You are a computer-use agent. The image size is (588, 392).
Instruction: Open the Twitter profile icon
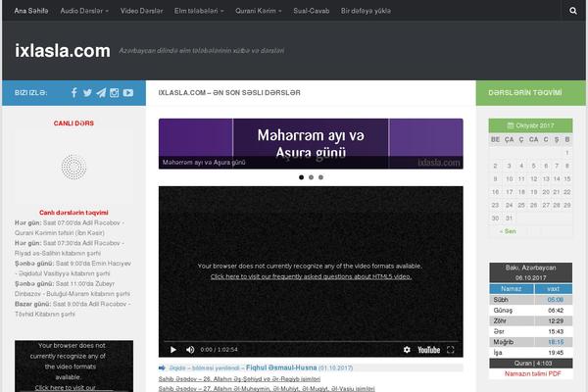[87, 93]
